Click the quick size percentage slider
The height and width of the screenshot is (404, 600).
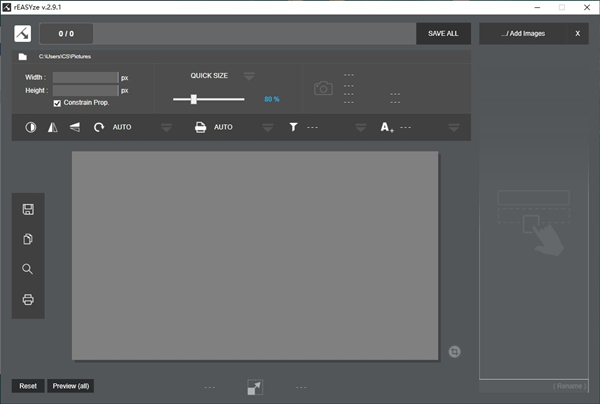pyautogui.click(x=208, y=99)
